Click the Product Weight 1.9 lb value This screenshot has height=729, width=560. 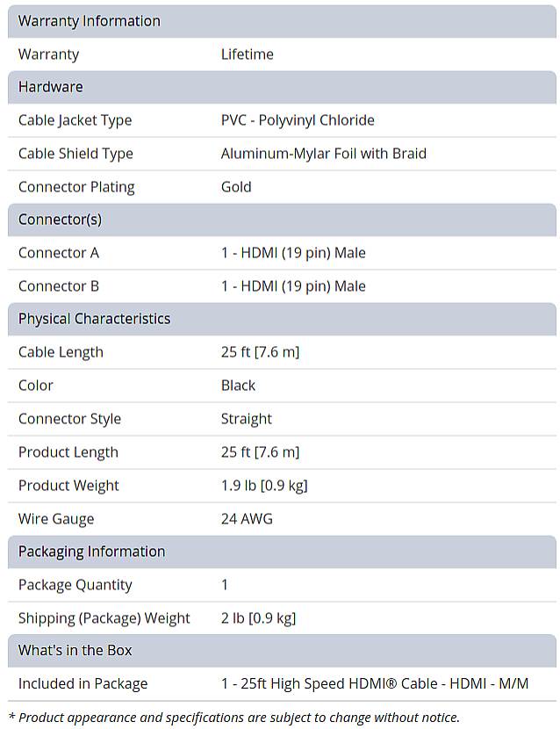(x=263, y=486)
